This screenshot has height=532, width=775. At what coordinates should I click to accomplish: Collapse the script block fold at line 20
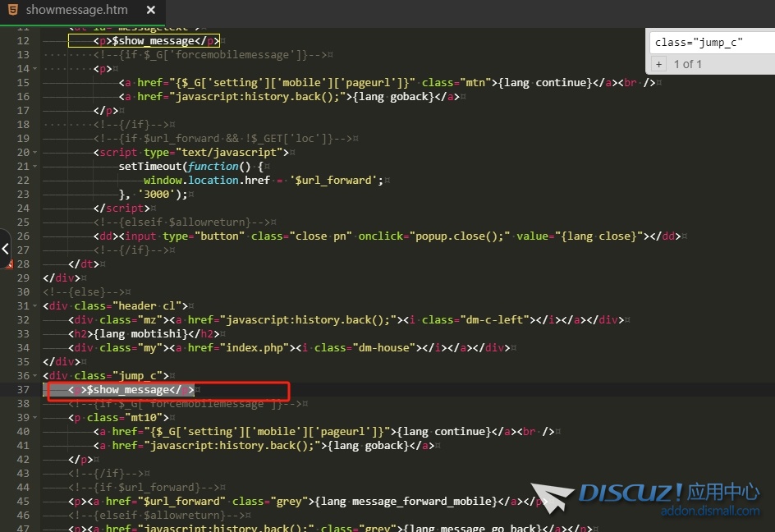(x=35, y=153)
